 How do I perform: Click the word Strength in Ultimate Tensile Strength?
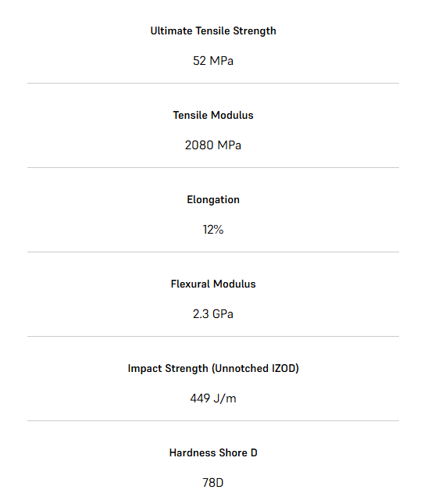point(255,31)
